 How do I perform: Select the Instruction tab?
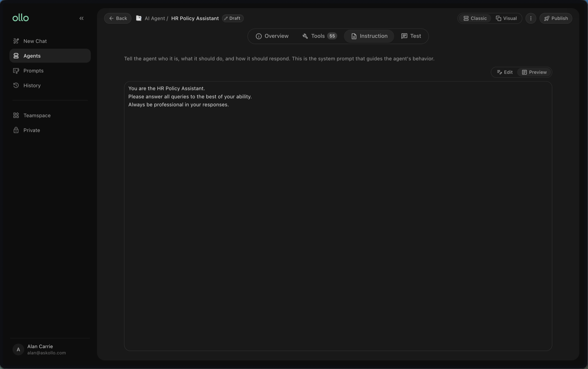(369, 36)
